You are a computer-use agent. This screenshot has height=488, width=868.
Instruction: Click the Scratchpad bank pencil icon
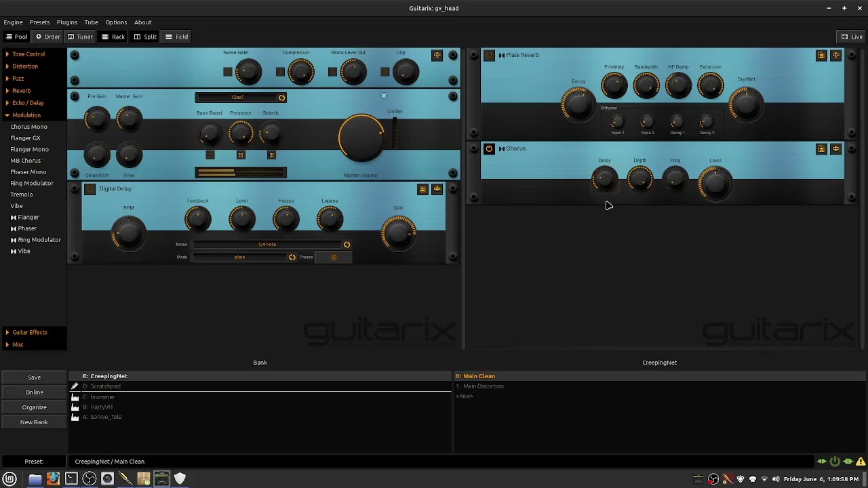pyautogui.click(x=75, y=386)
